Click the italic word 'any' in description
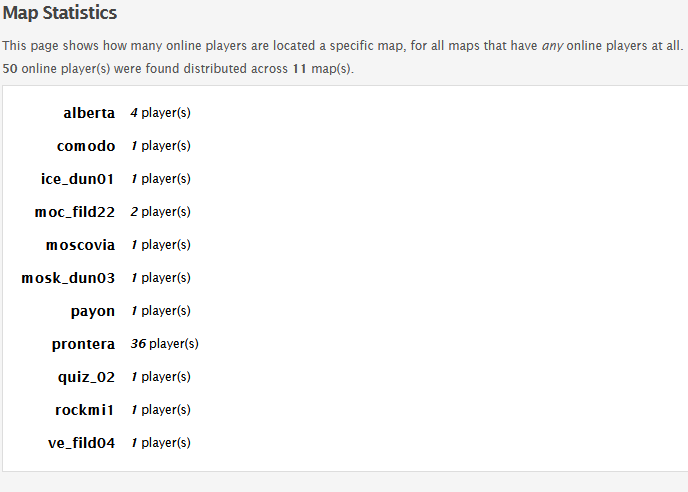 (552, 46)
